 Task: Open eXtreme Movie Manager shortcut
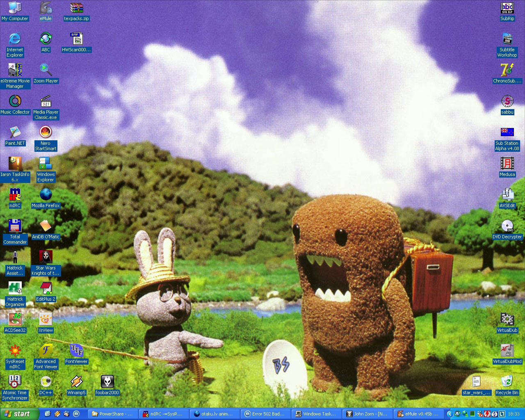(15, 76)
